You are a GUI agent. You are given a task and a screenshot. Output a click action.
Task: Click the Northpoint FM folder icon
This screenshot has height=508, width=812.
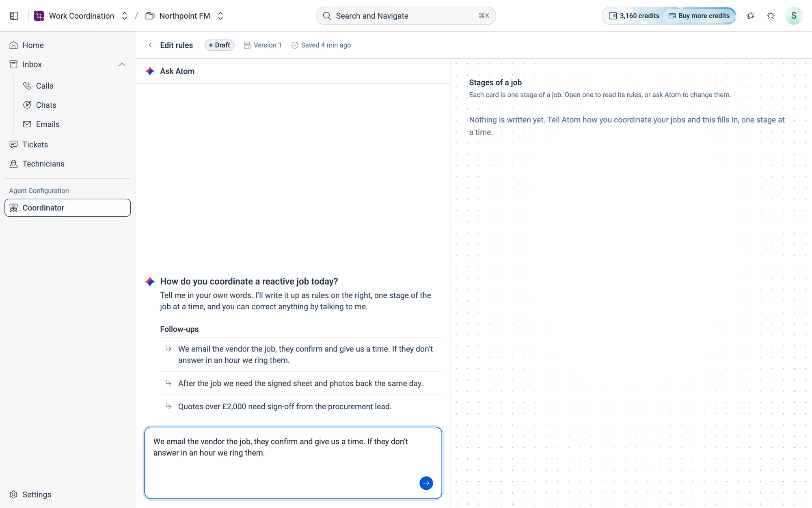pyautogui.click(x=150, y=16)
